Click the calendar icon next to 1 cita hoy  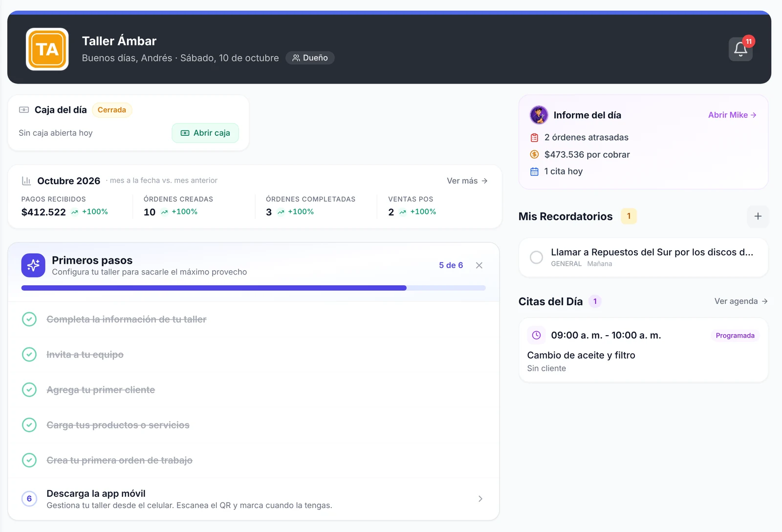click(x=534, y=171)
